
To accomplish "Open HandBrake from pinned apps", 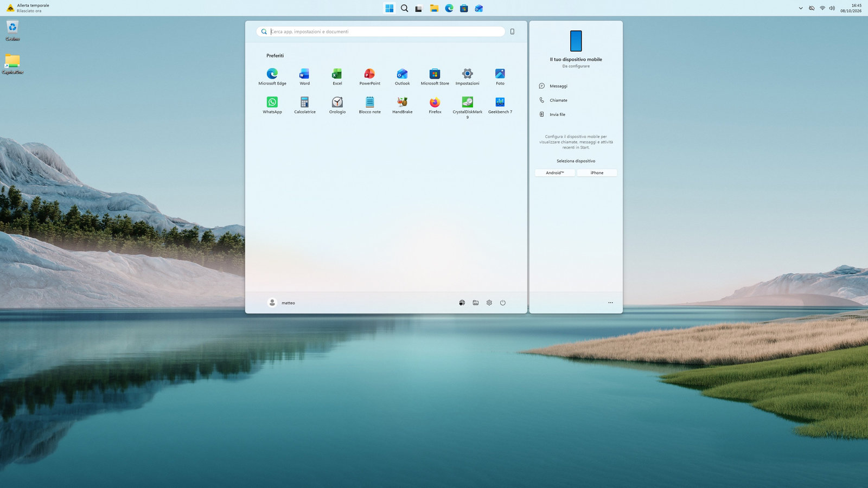I will click(402, 105).
